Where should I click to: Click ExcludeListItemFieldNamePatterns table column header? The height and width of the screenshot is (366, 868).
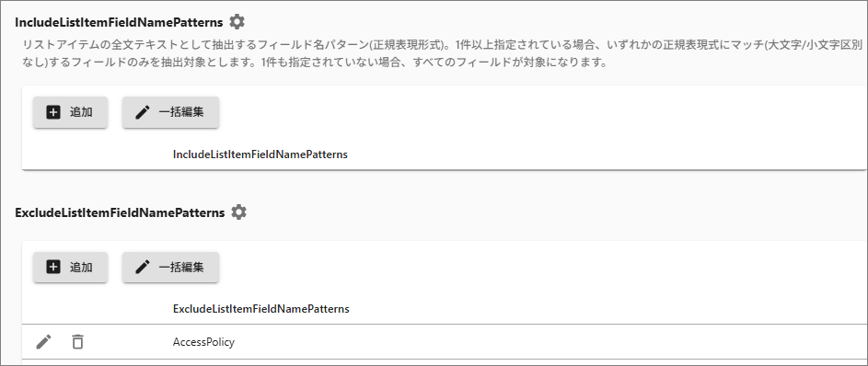click(261, 309)
